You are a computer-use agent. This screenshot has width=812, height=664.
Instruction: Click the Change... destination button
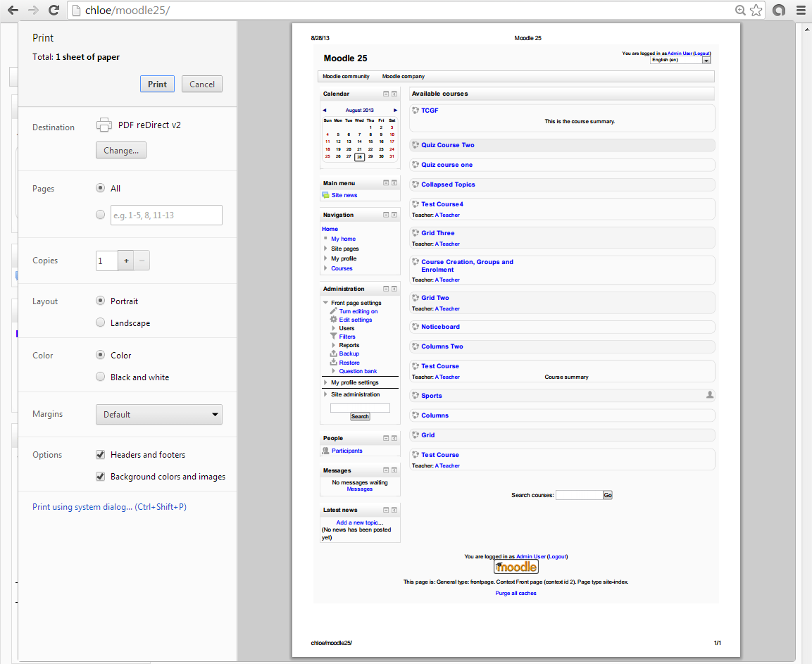tap(121, 150)
